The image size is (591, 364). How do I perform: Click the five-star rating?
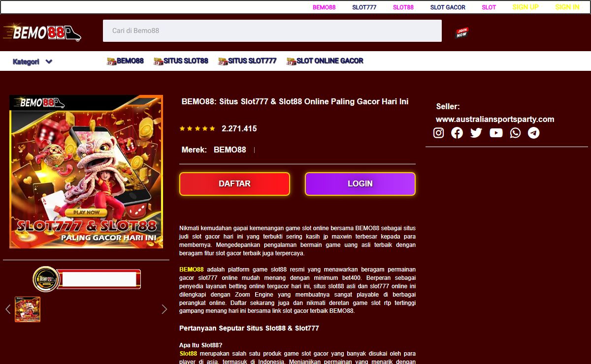pos(197,128)
